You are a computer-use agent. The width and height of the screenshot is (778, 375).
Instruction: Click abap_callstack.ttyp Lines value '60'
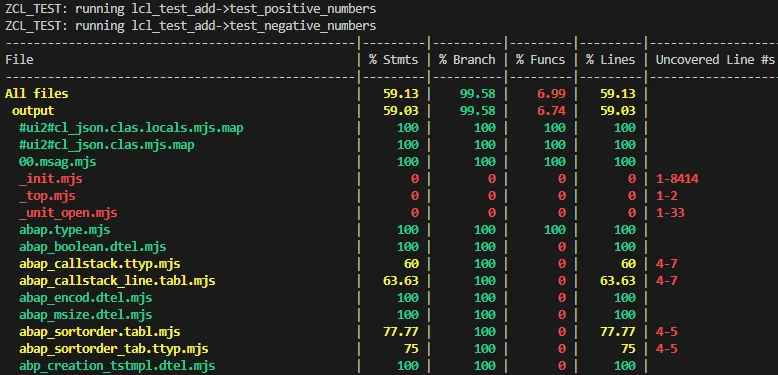tap(628, 264)
